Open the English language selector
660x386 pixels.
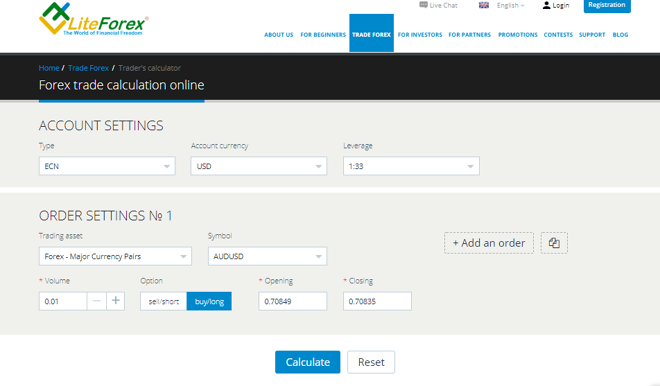tap(511, 5)
